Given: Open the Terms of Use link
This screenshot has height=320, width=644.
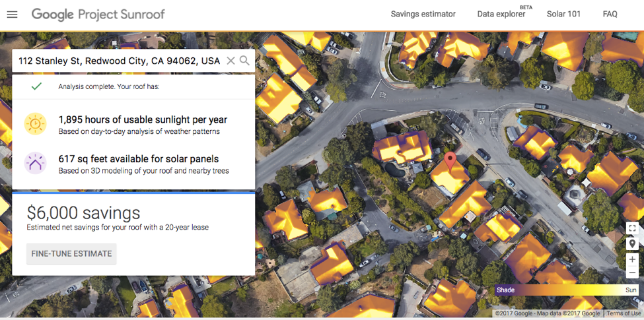Looking at the screenshot, I should tap(624, 313).
